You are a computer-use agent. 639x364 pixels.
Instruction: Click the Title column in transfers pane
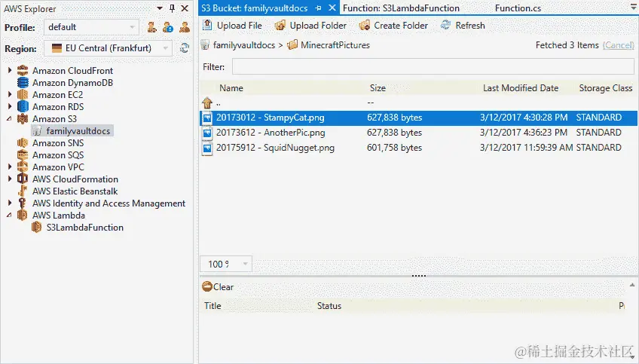coord(212,306)
